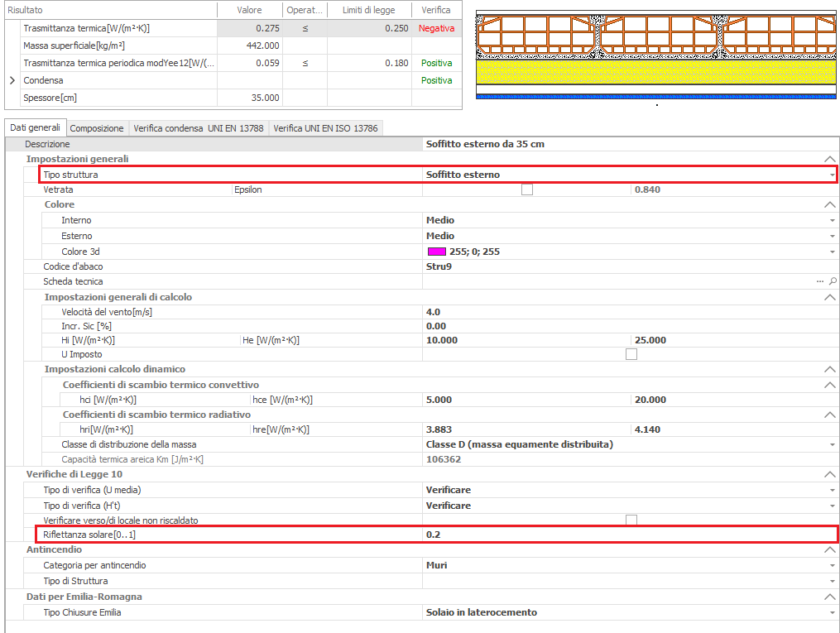Click the ellipsis browse button for Scheda tecnica
This screenshot has height=633, width=840.
(x=820, y=282)
